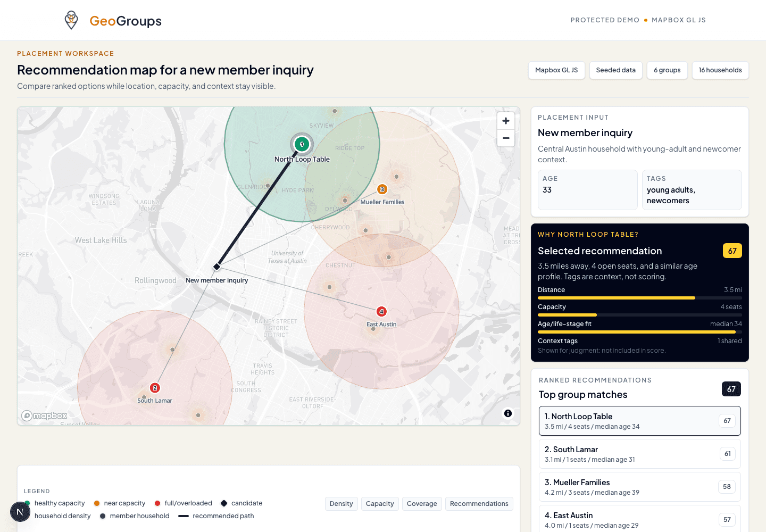This screenshot has width=766, height=532.
Task: Click the 'New member inquiry' map label
Action: (x=217, y=280)
